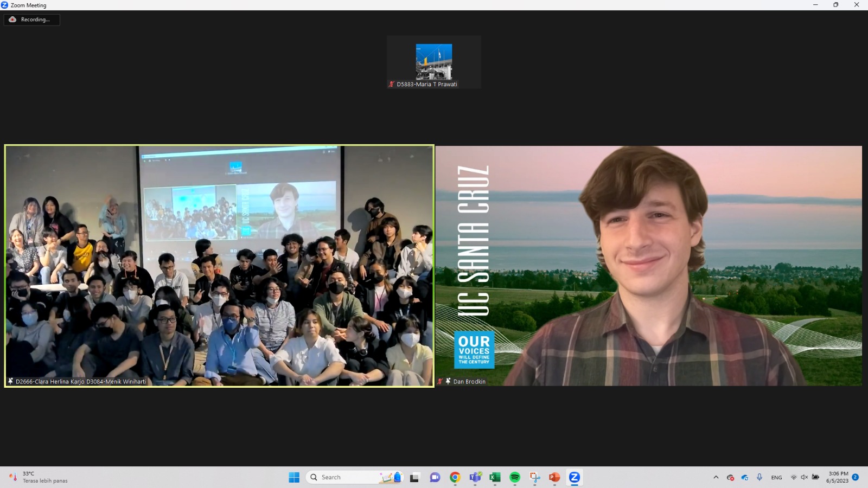Viewport: 868px width, 488px height.
Task: Open the clock and date panel
Action: 838,477
